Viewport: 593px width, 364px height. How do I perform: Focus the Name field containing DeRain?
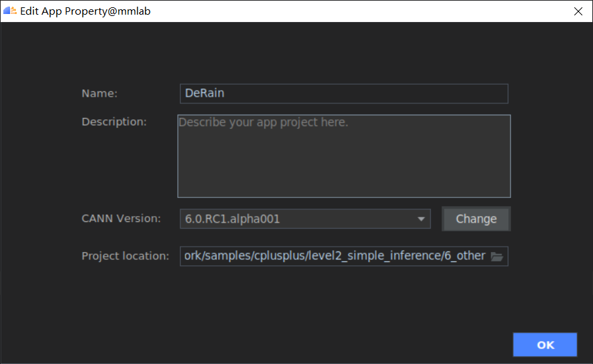click(x=344, y=93)
